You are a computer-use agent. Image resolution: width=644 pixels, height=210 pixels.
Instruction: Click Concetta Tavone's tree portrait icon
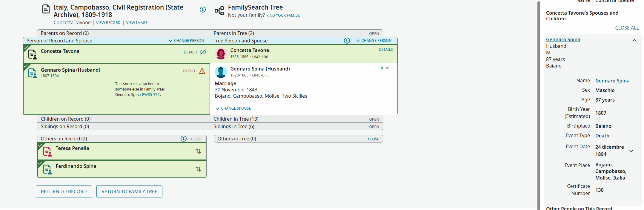(x=221, y=54)
